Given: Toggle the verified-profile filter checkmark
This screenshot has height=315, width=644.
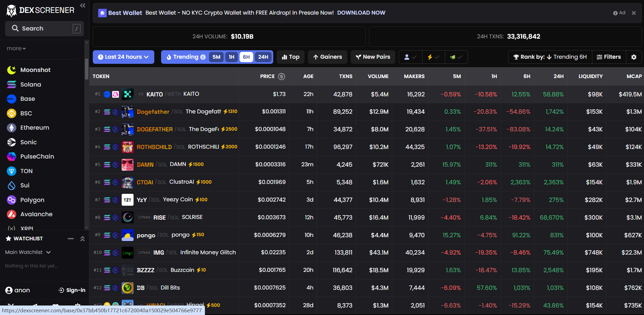Looking at the screenshot, I should [x=410, y=57].
